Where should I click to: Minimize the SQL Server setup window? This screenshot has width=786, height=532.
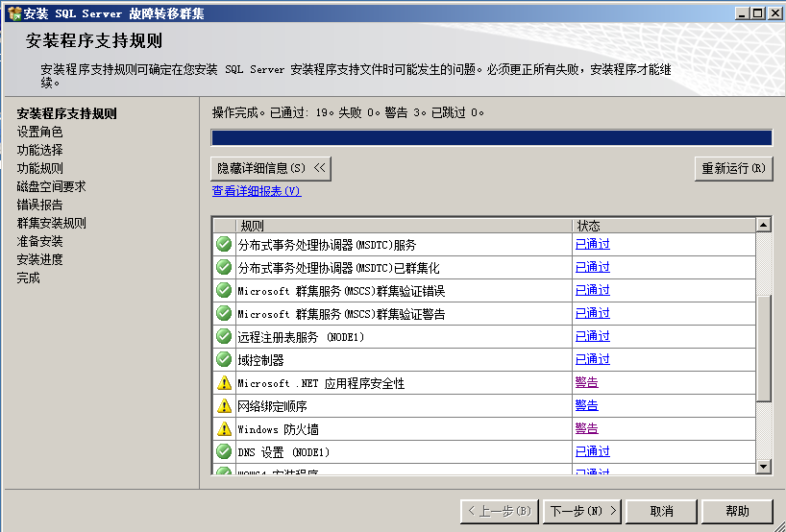click(x=743, y=13)
